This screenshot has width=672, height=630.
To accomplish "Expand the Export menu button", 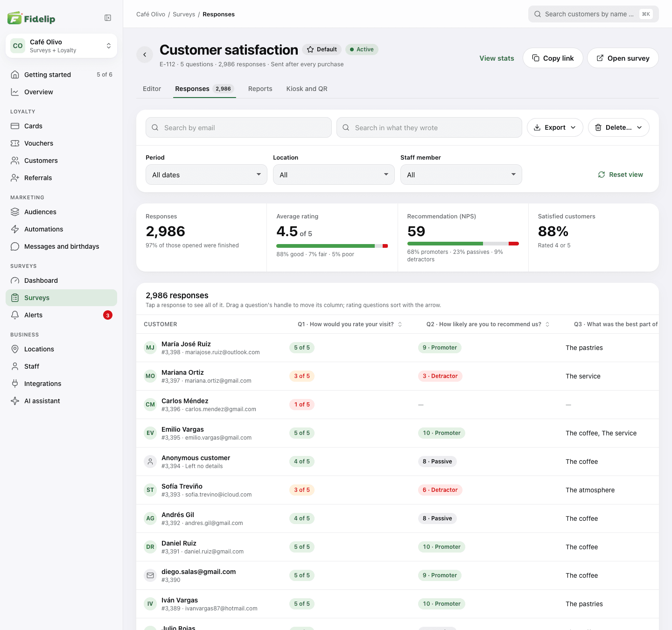I will click(555, 127).
